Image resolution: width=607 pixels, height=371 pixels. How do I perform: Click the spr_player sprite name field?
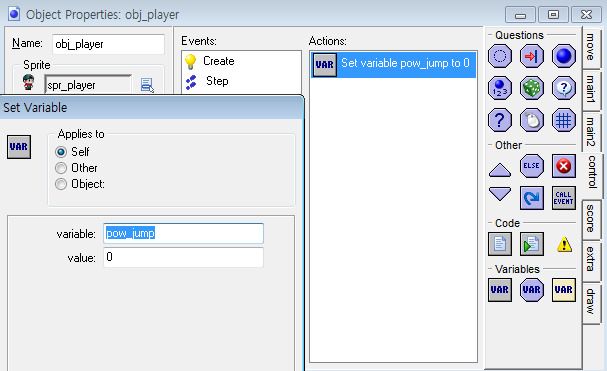(88, 85)
